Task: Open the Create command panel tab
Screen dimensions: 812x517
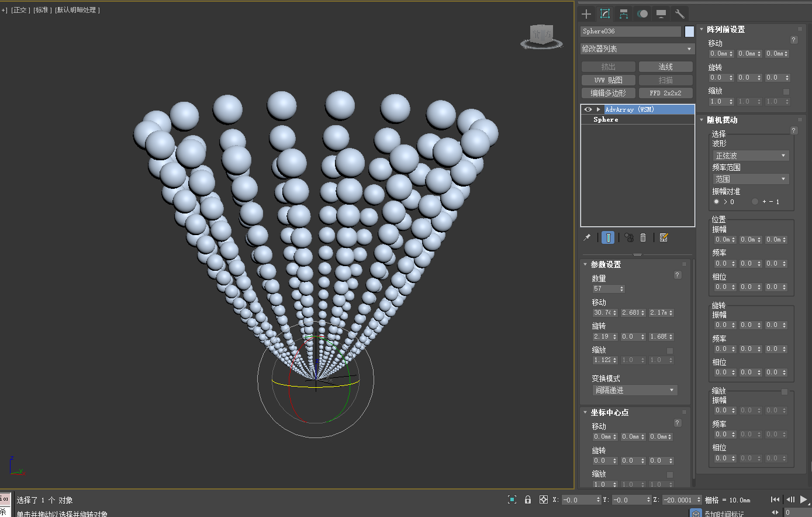Action: 587,14
